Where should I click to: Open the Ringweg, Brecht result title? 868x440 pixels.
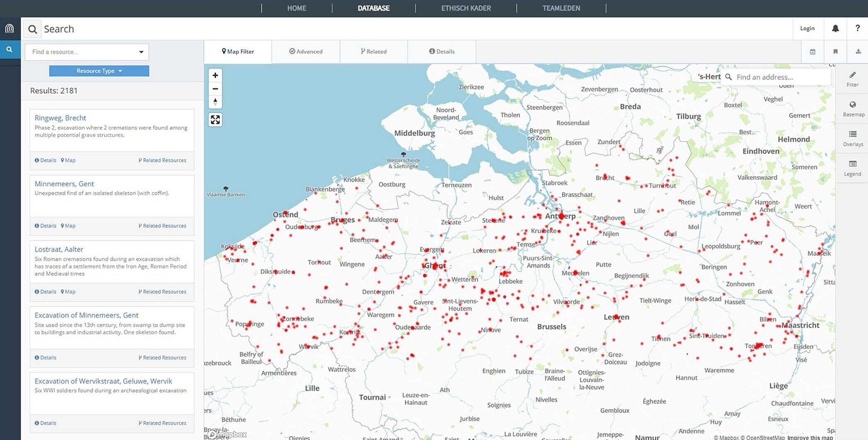[60, 118]
